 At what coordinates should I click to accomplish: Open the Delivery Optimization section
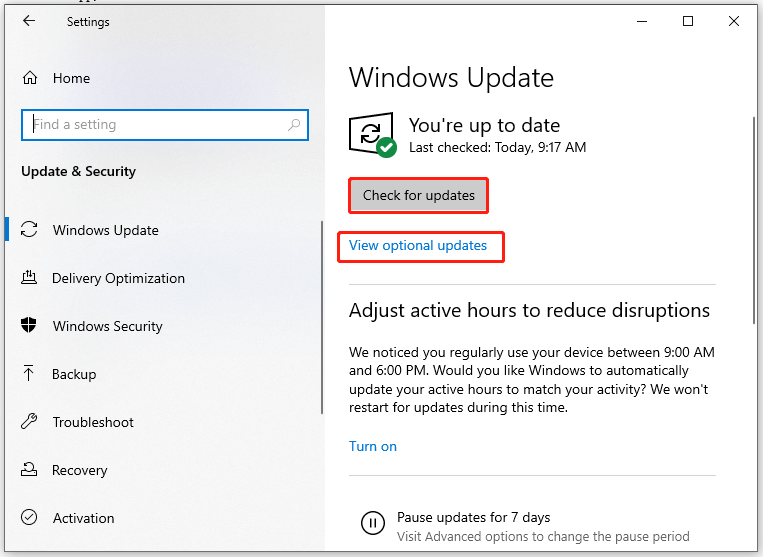[118, 278]
